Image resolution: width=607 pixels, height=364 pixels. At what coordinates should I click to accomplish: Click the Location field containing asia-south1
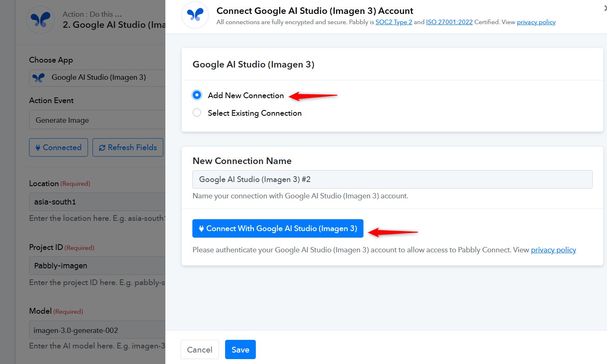click(98, 202)
